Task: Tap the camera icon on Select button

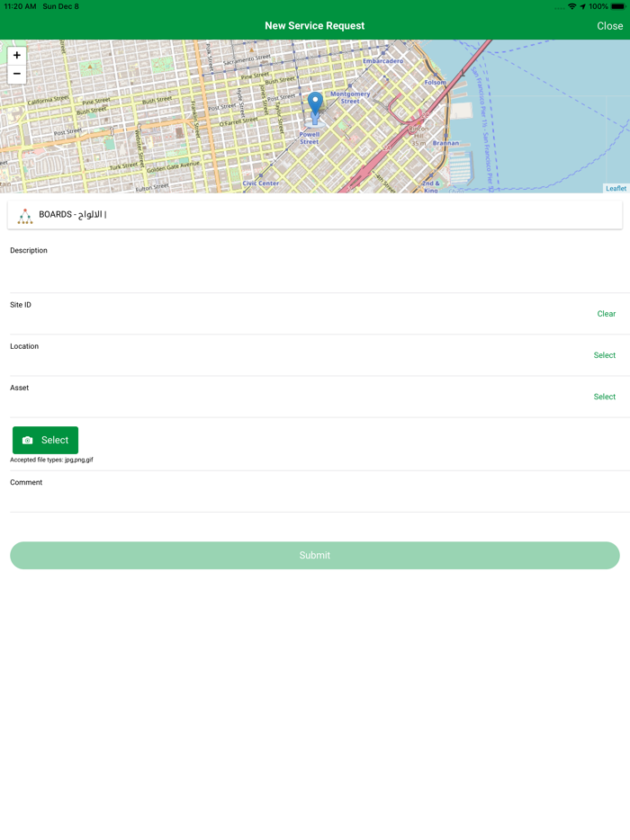Action: click(x=28, y=441)
